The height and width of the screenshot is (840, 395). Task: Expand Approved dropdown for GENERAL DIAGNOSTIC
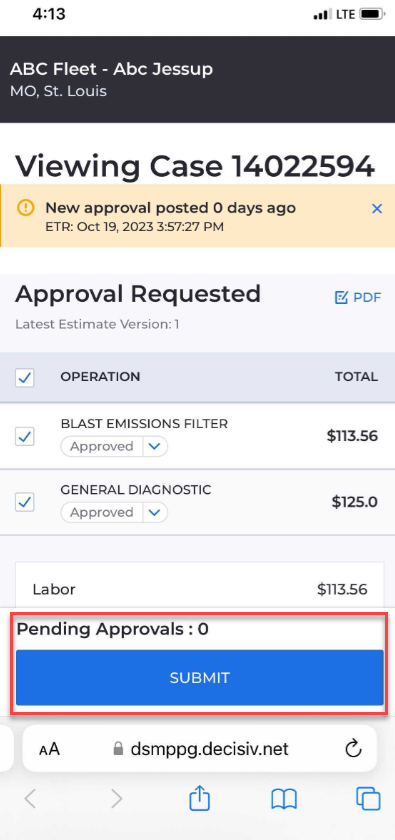[x=155, y=513]
